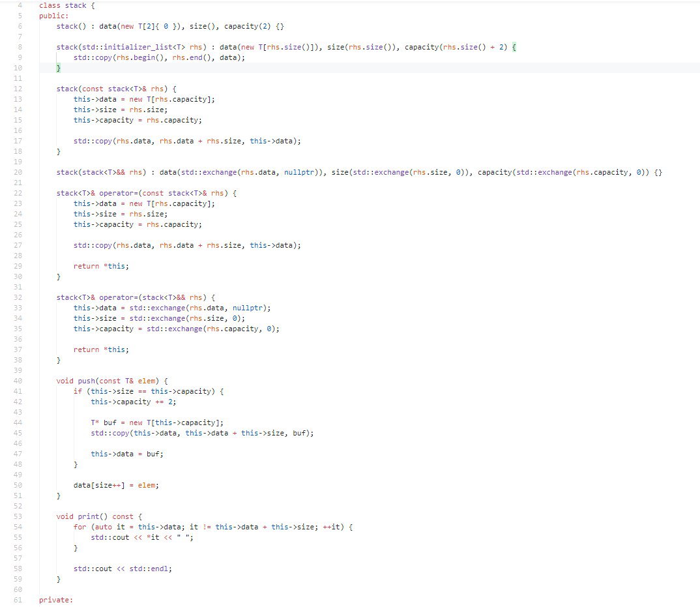Click 'std::exchange(rhs.capacity, 0);' on line 35

(x=213, y=329)
